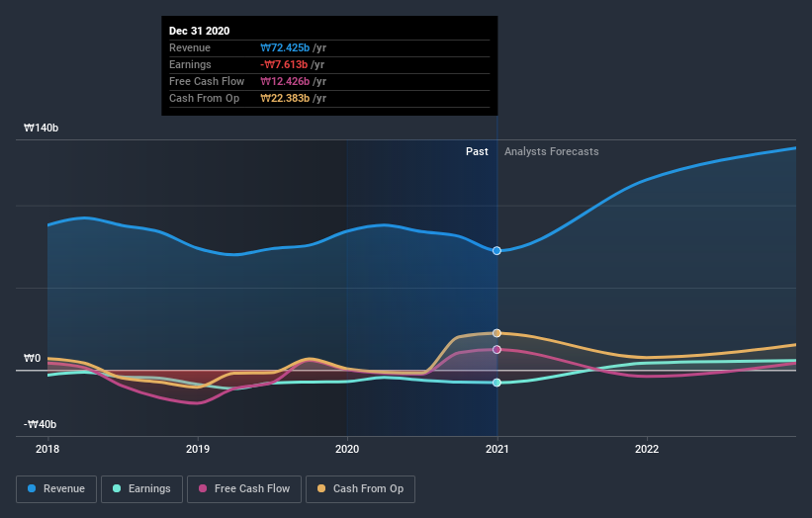Screen dimensions: 812x518
Task: Click the pink Free Cash Flow legend dot
Action: point(203,488)
